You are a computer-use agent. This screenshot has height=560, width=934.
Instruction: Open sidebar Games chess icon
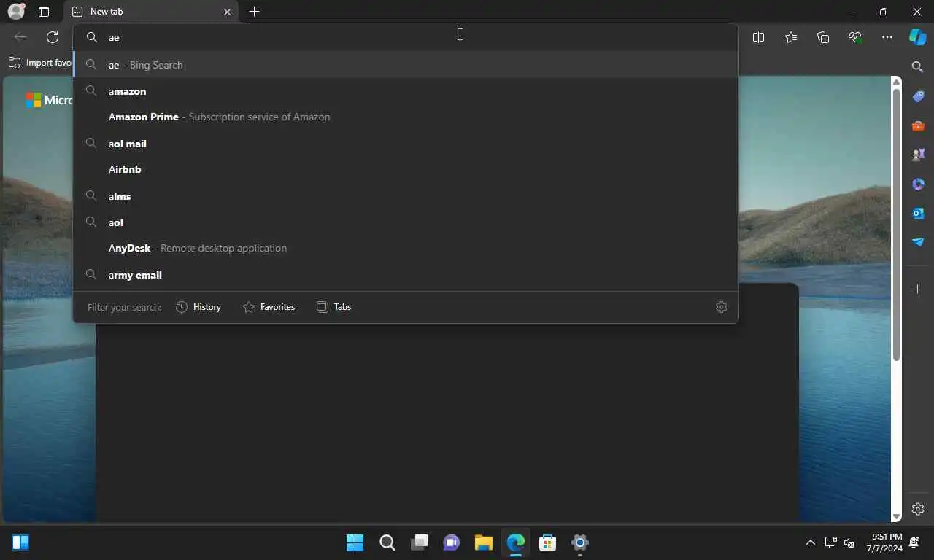[x=918, y=155]
